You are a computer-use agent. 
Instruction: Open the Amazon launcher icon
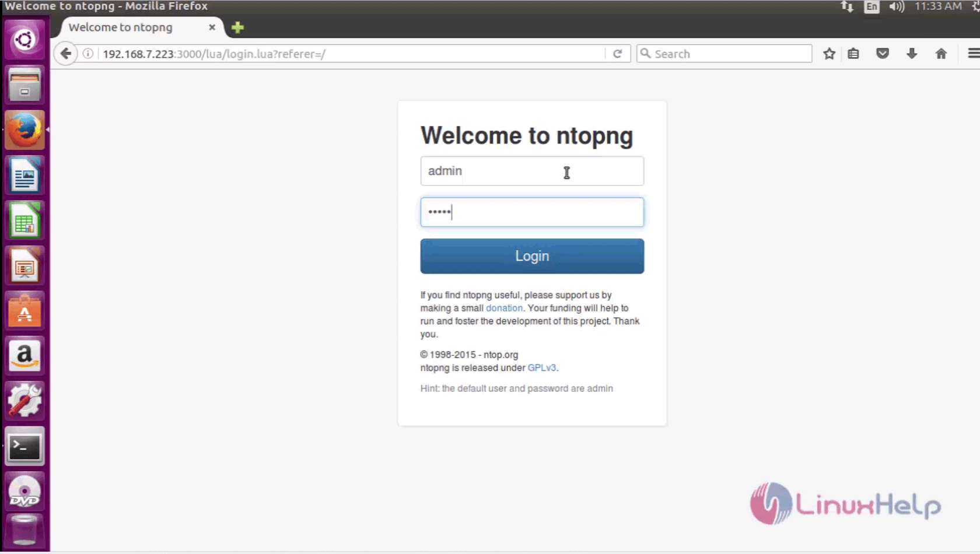point(24,356)
